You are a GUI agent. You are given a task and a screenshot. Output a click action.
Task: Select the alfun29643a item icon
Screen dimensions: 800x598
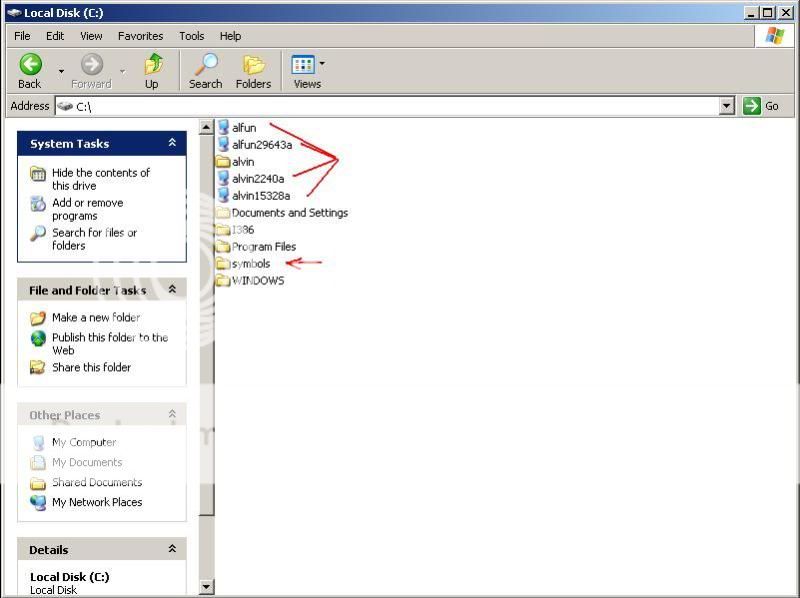[223, 144]
